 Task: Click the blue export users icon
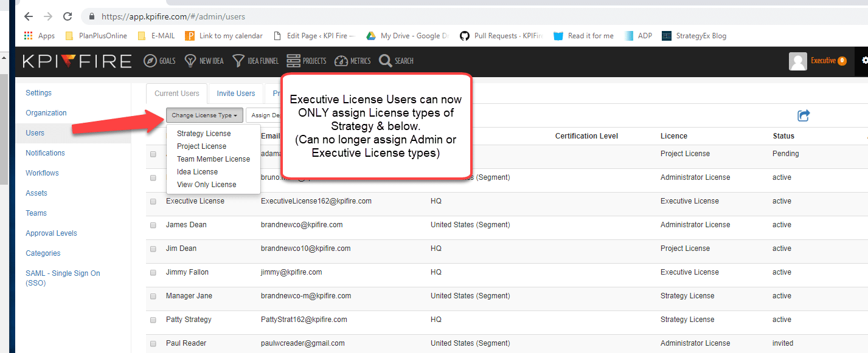click(804, 115)
